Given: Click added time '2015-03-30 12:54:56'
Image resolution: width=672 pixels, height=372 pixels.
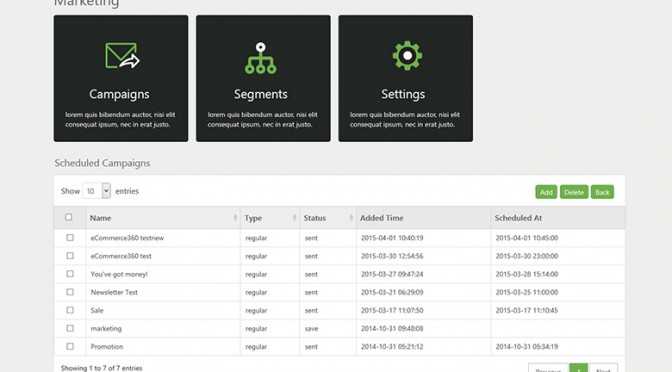Looking at the screenshot, I should (x=392, y=256).
